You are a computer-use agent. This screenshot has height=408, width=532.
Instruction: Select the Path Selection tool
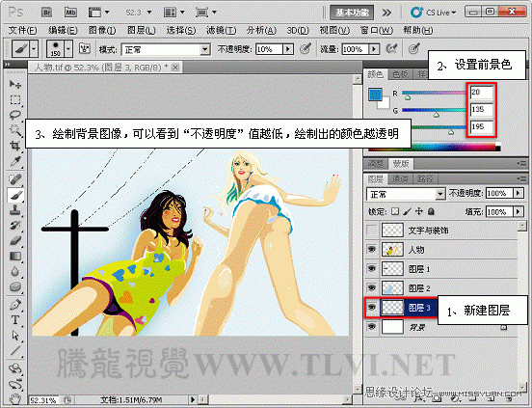14,335
